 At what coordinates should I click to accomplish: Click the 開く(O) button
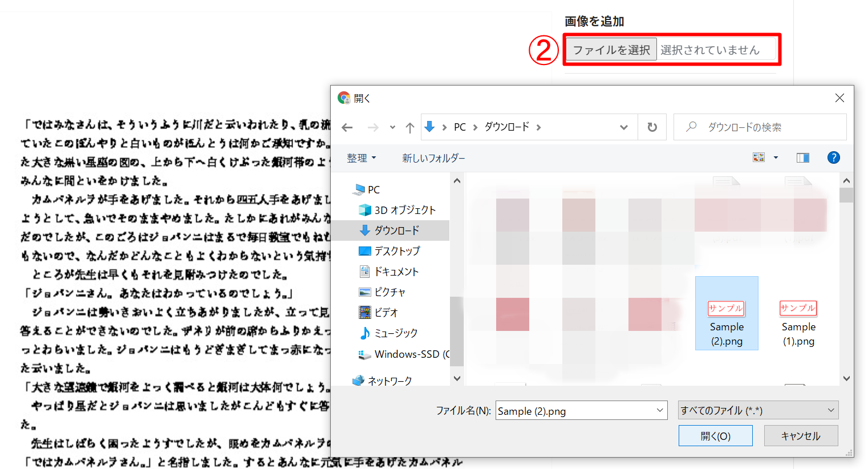pos(715,435)
